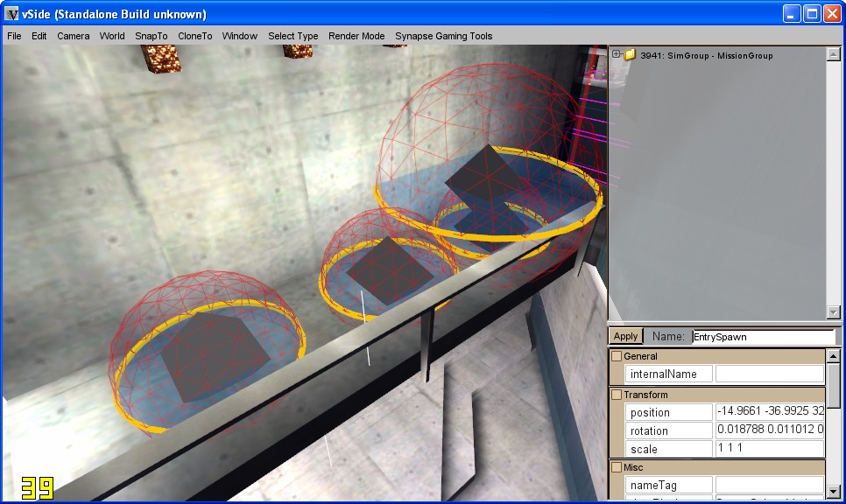Expand the SimGroup MissionGroup tree node
The image size is (846, 504).
617,54
